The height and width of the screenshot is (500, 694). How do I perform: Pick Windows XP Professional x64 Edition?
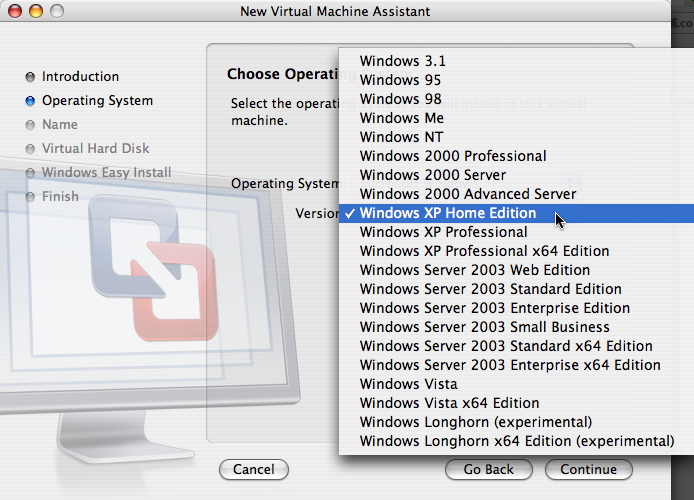[x=484, y=251]
